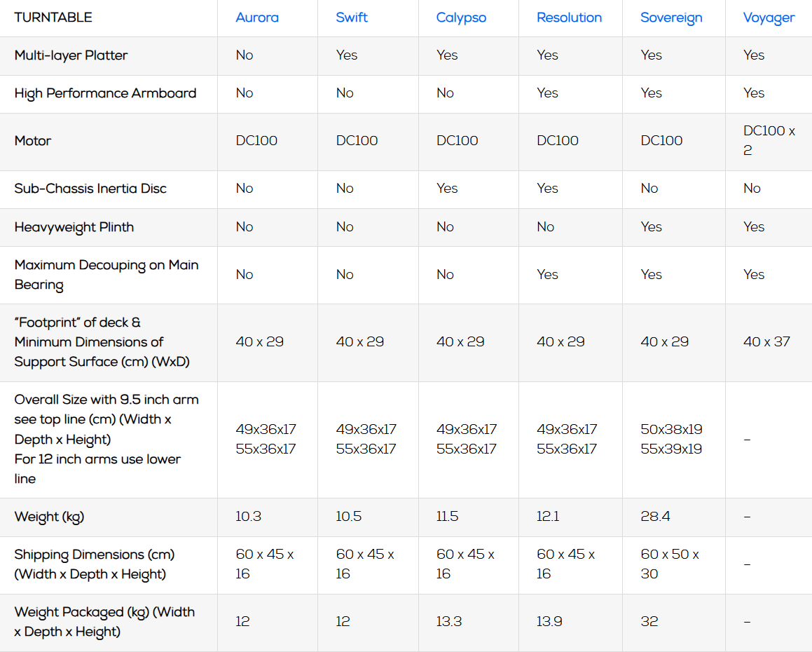Click Aurora's weight value 10.3
812x652 pixels.
pyautogui.click(x=248, y=517)
